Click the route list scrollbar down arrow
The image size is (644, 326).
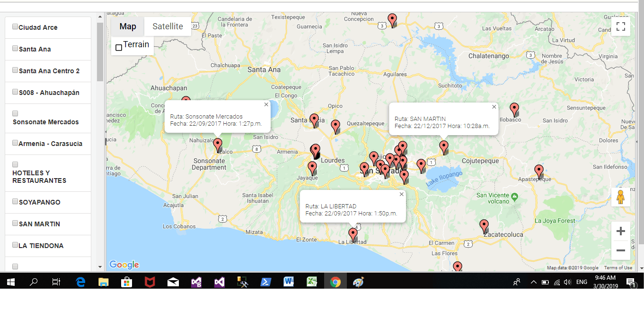100,267
